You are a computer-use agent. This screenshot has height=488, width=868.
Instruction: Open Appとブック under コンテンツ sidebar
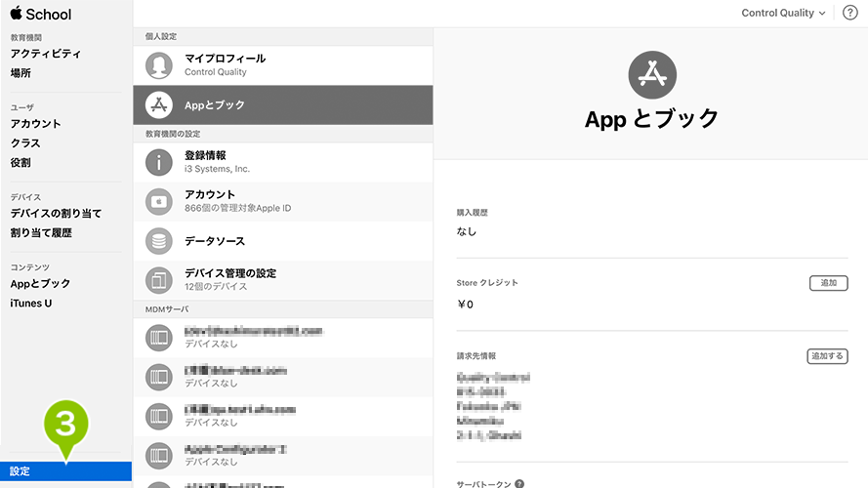pyautogui.click(x=40, y=284)
